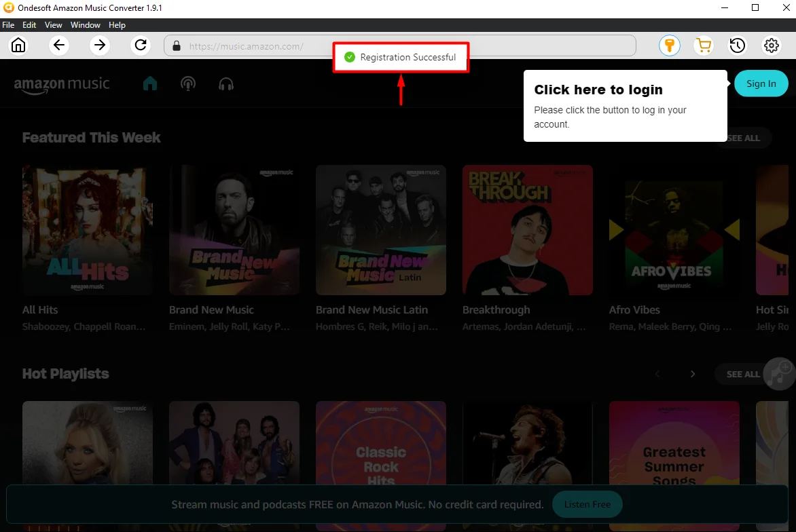
Task: Open the Library headphones icon
Action: point(226,83)
